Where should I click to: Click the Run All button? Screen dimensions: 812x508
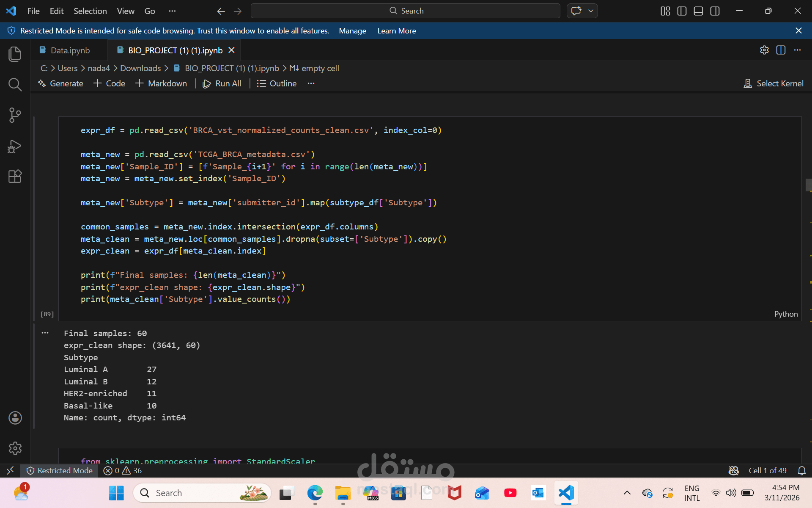(x=222, y=83)
